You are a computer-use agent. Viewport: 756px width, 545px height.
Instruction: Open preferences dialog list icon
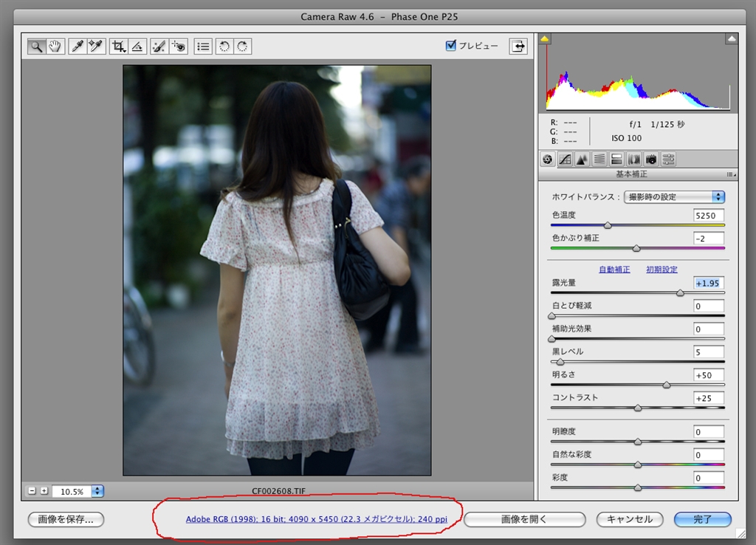pyautogui.click(x=203, y=47)
